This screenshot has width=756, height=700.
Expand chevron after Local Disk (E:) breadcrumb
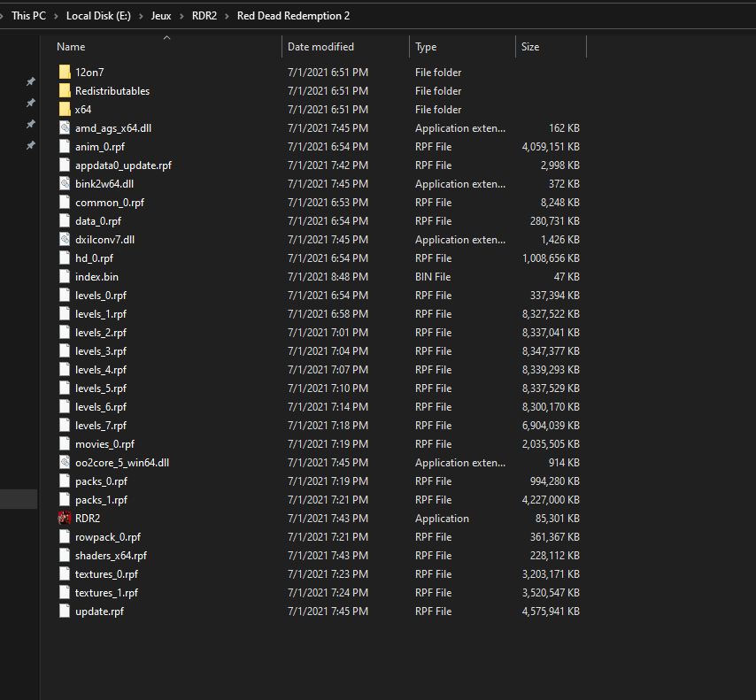click(141, 16)
